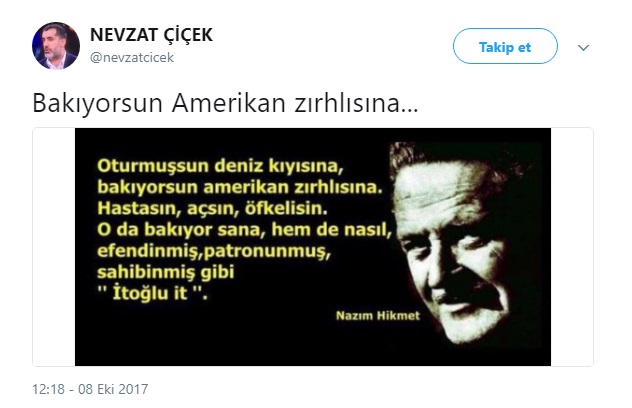Click the black area above the yellow quote
Image resolution: width=632 pixels, height=408 pixels.
pyautogui.click(x=232, y=142)
